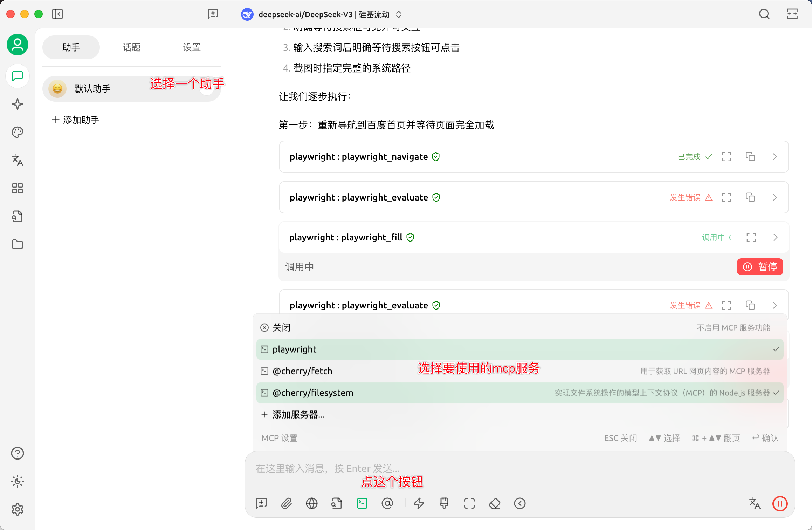Expand second playwright_evaluate result fullscreen
Image resolution: width=812 pixels, height=530 pixels.
tap(727, 305)
